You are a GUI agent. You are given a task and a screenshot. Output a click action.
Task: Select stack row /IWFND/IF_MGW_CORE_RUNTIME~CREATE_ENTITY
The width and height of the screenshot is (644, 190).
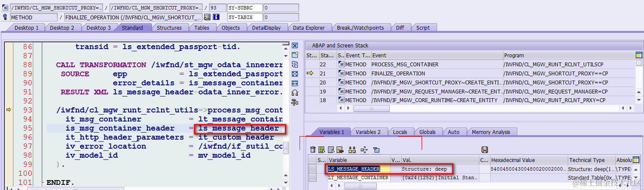471,100
